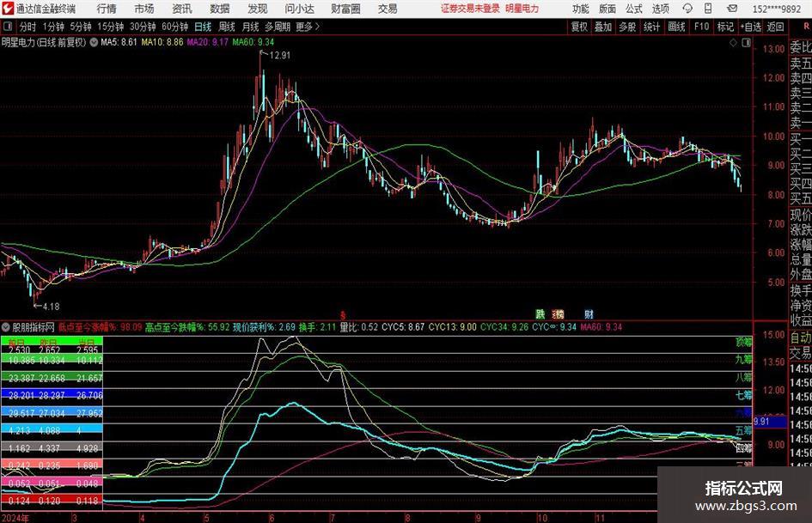
Task: Click the green 跌 marker on chart
Action: 540,313
